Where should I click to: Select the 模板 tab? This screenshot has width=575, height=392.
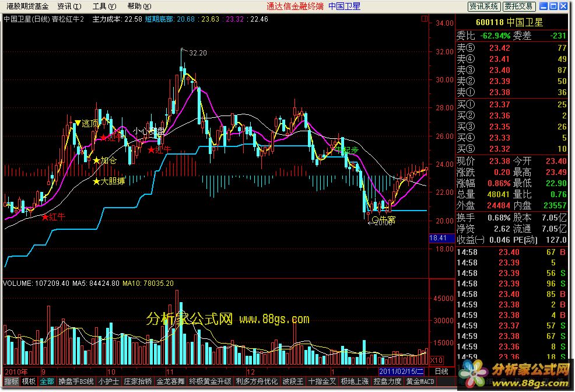click(x=29, y=381)
